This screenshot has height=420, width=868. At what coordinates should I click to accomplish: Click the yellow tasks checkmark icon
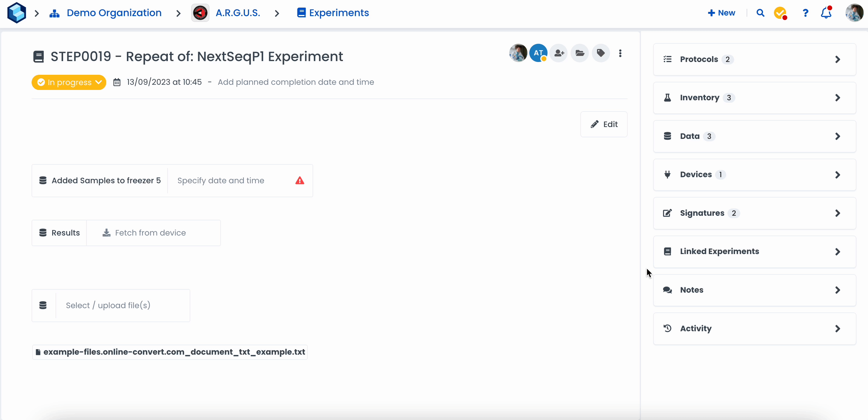[780, 13]
